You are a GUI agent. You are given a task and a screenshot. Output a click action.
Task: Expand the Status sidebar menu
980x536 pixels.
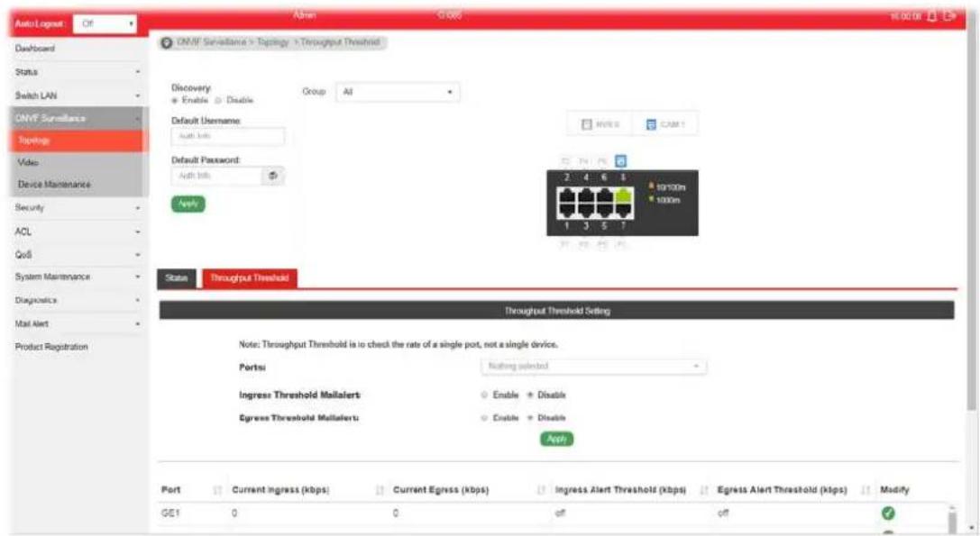coord(77,72)
